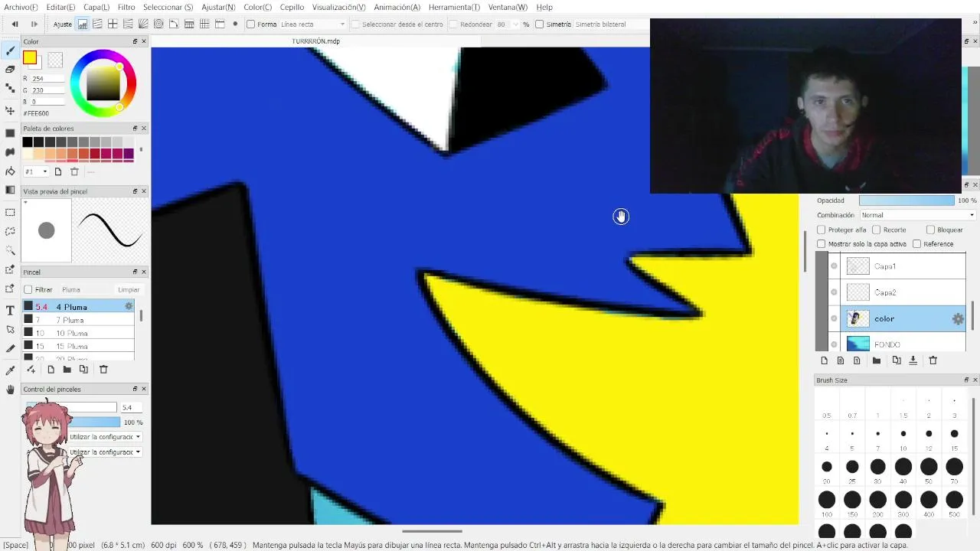This screenshot has width=980, height=551.
Task: Select the Dot tool with pixel squares
Action: point(10,89)
